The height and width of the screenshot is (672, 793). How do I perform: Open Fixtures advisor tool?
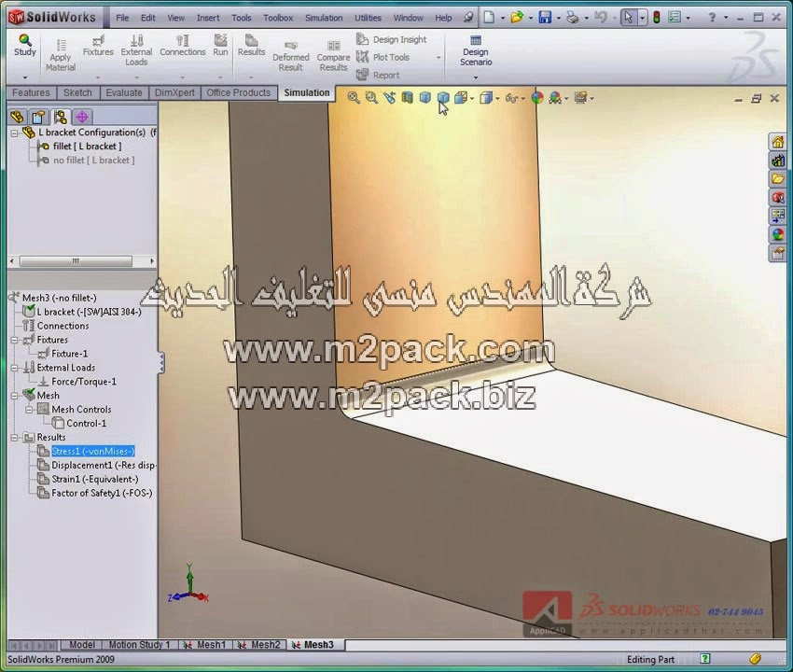[98, 46]
